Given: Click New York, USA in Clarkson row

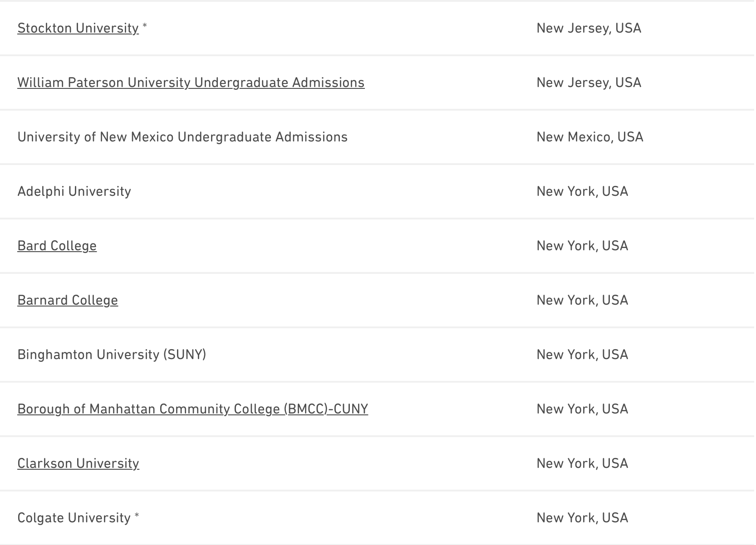Looking at the screenshot, I should (x=582, y=463).
